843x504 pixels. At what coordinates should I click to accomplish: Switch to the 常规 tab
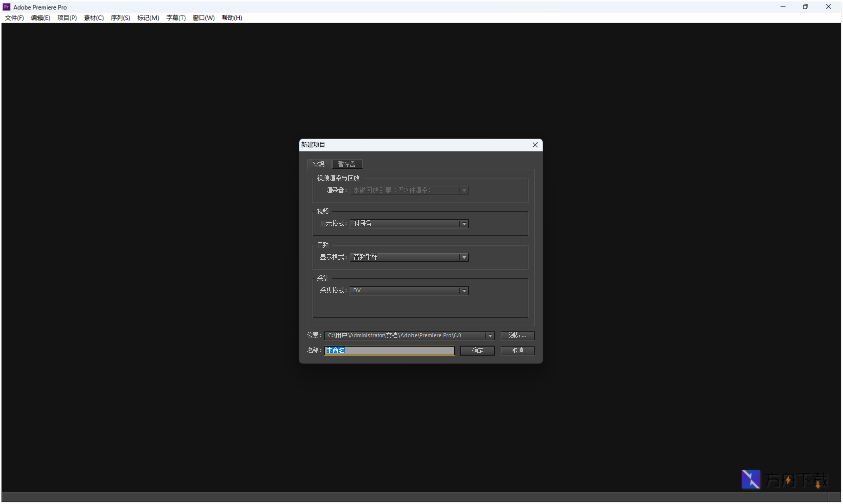click(x=319, y=164)
